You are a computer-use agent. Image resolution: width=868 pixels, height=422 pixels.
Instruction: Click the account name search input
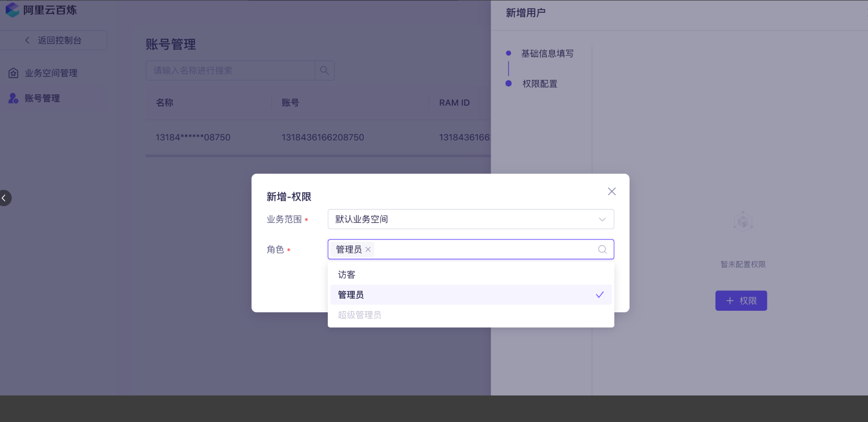[230, 70]
